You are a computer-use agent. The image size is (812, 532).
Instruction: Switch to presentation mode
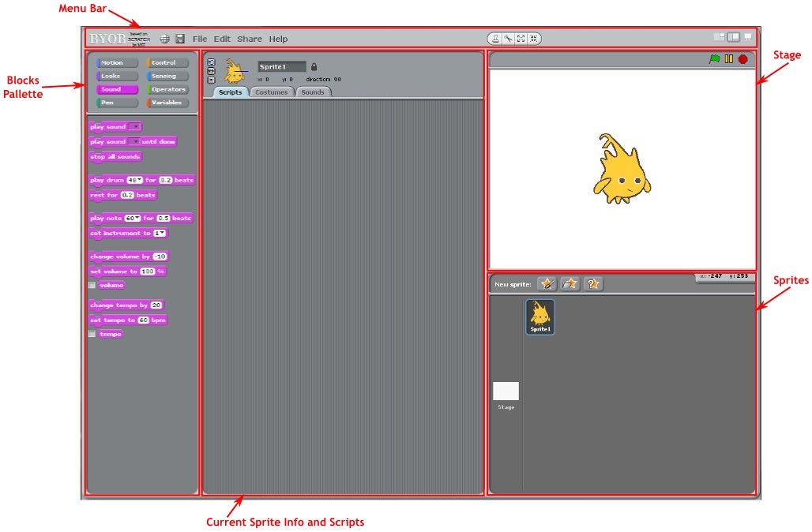[747, 37]
